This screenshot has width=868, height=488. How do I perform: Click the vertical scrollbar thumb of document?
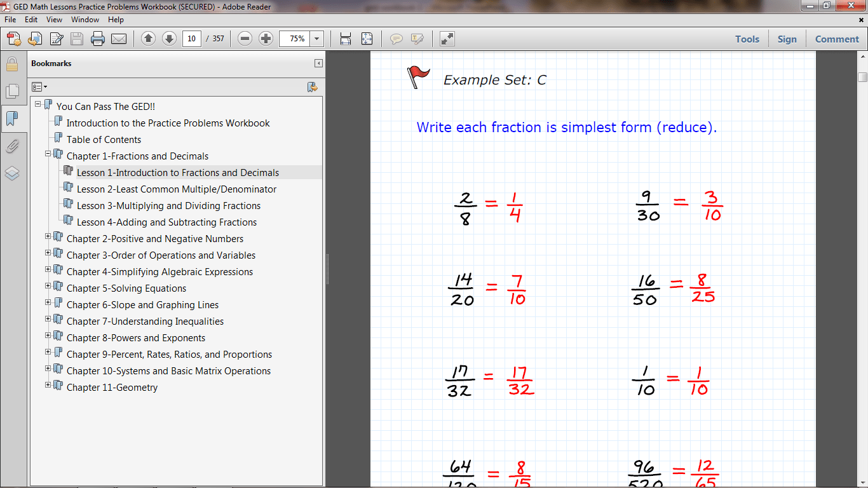point(862,78)
